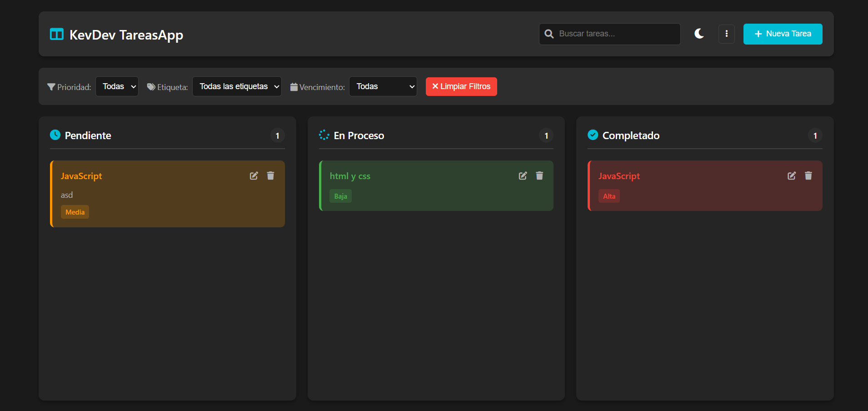Open the Vencimiento filter dropdown
The image size is (868, 411).
pos(383,86)
